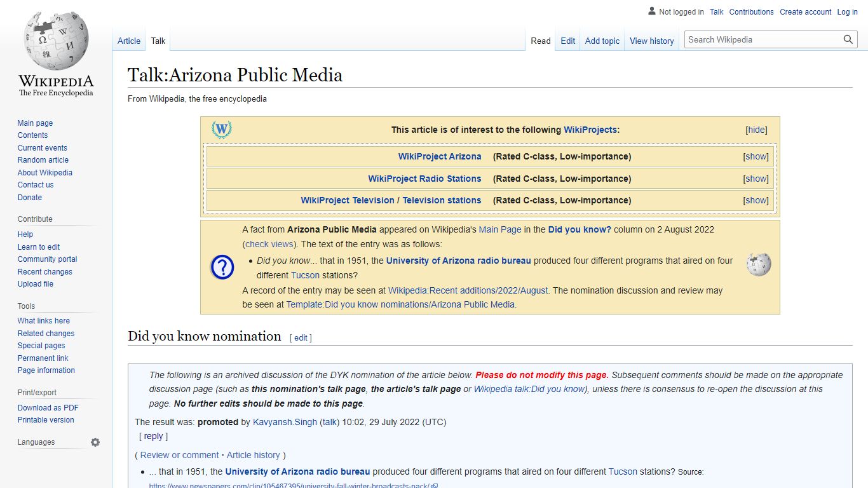868x488 pixels.
Task: Open Learn to edit
Action: tap(39, 247)
